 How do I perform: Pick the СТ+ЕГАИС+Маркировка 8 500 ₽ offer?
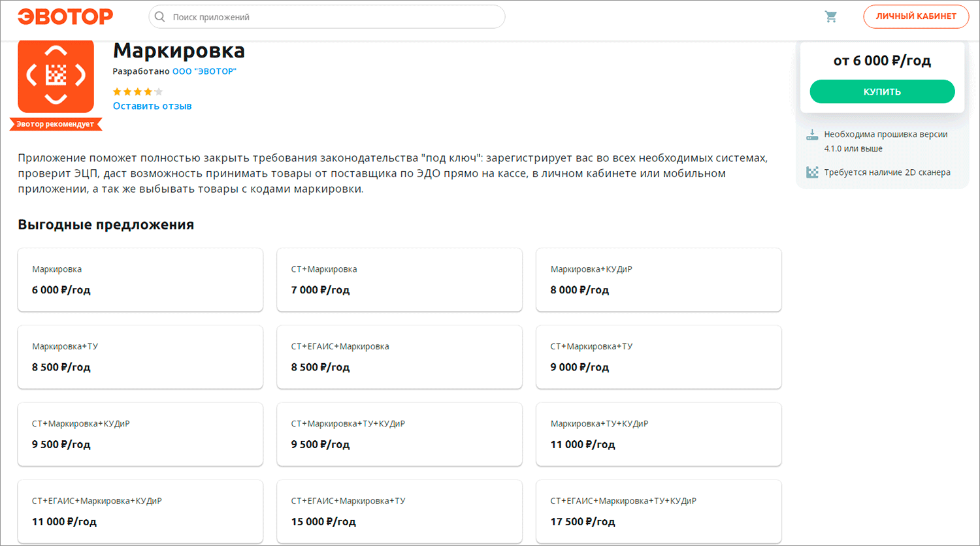[400, 357]
